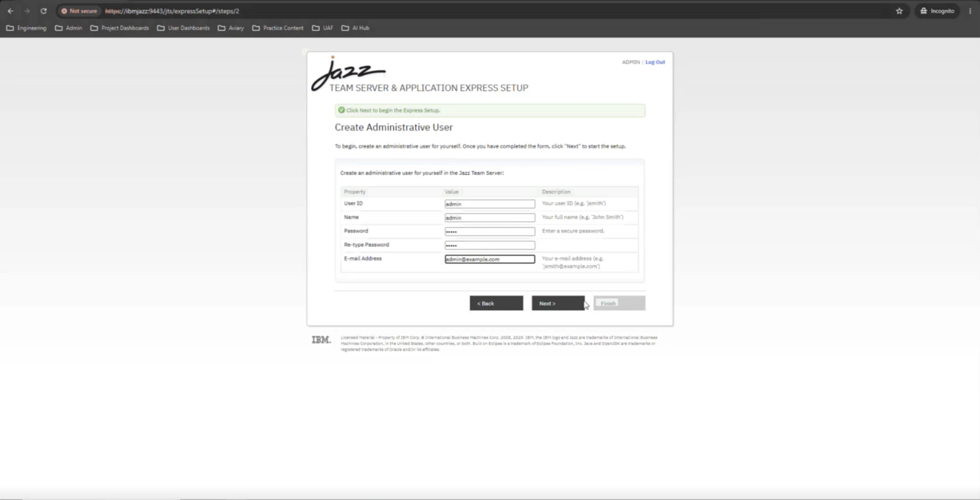The height and width of the screenshot is (500, 980).
Task: Click the E-mail Address property label
Action: [x=362, y=259]
